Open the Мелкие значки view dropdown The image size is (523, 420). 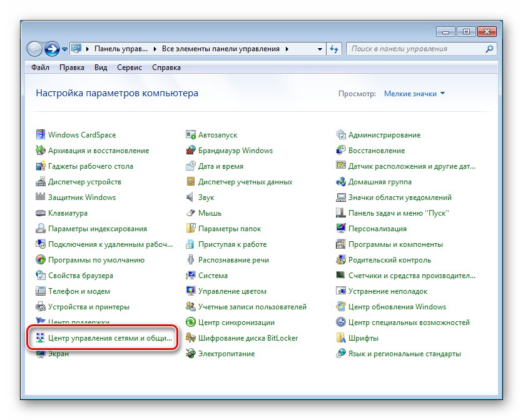[414, 94]
